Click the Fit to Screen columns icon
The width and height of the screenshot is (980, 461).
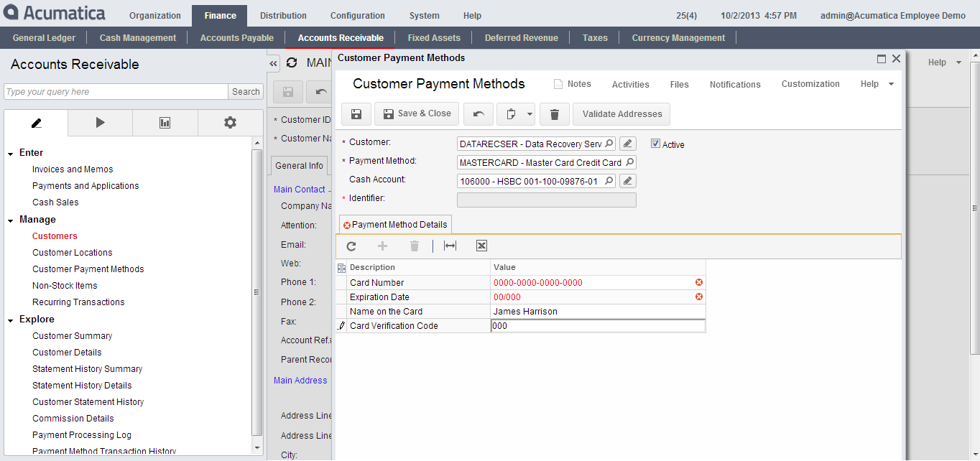[450, 246]
